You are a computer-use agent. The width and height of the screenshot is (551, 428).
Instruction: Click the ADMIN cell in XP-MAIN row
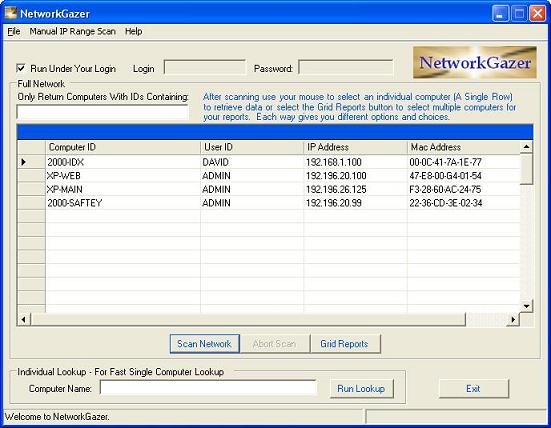(x=252, y=189)
